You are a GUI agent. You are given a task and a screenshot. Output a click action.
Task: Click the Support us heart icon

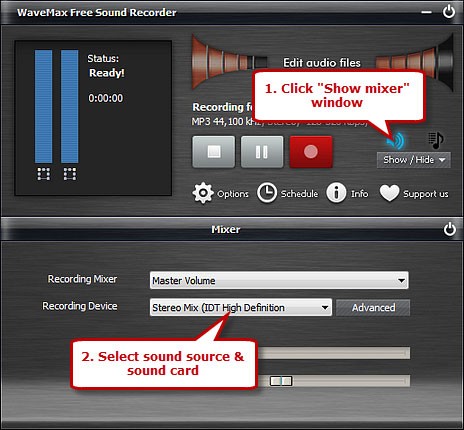[389, 193]
